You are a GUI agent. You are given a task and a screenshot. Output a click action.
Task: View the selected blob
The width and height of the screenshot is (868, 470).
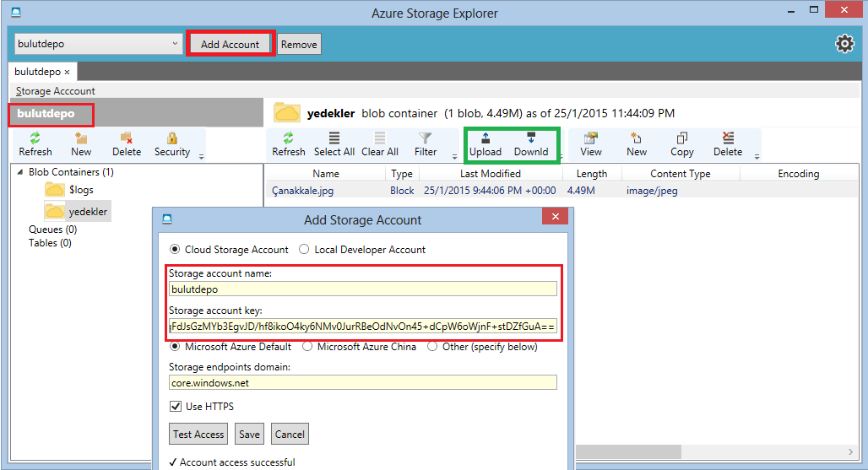point(591,144)
